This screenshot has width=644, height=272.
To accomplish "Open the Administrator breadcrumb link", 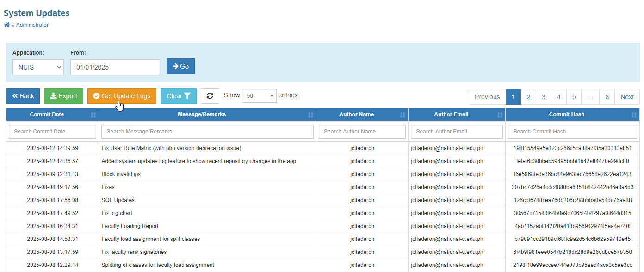I will 32,25.
